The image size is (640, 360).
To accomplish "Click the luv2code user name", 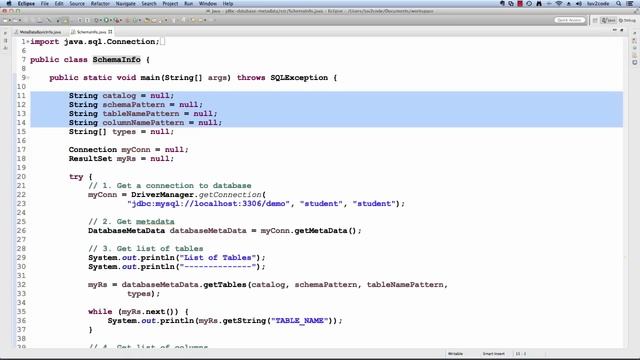I will (x=598, y=4).
